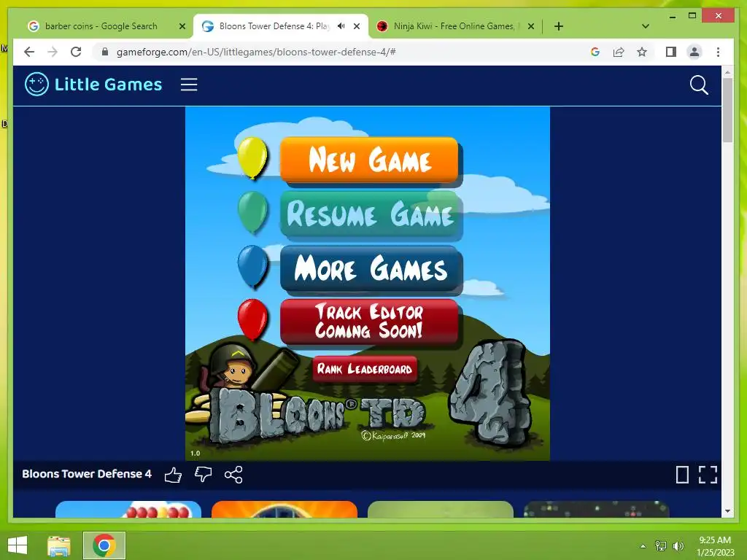Open the tab search dropdown chevron
Viewport: 747px width, 560px height.
coord(646,26)
